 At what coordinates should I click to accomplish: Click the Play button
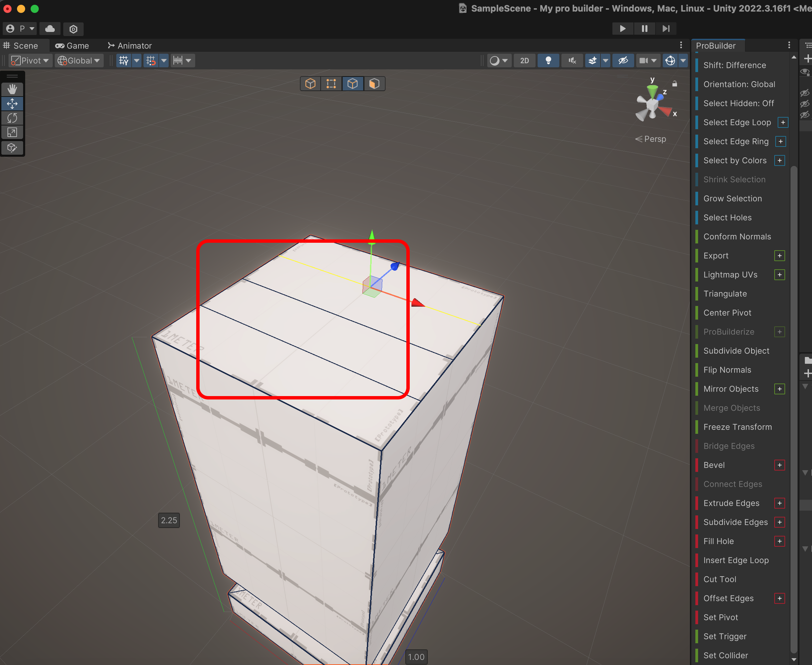tap(622, 29)
